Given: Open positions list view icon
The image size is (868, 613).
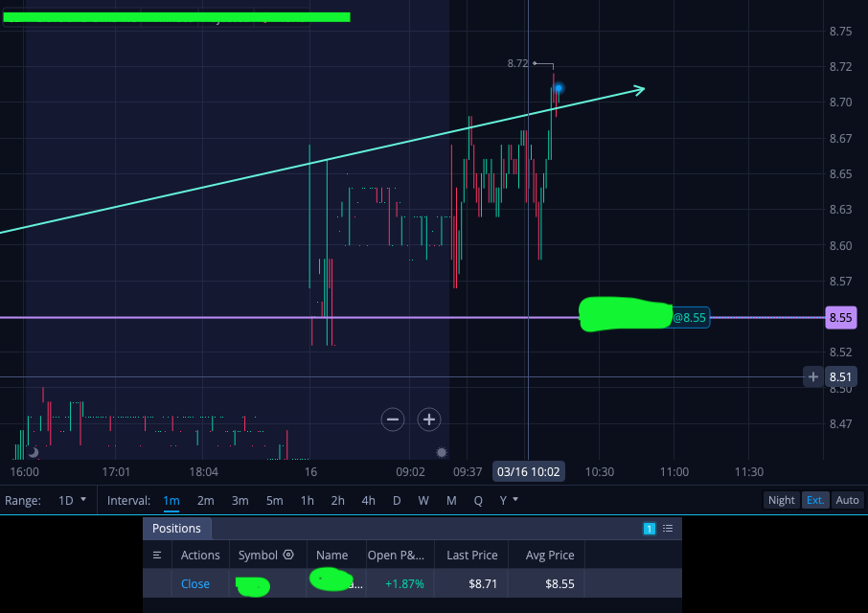Looking at the screenshot, I should (x=668, y=529).
